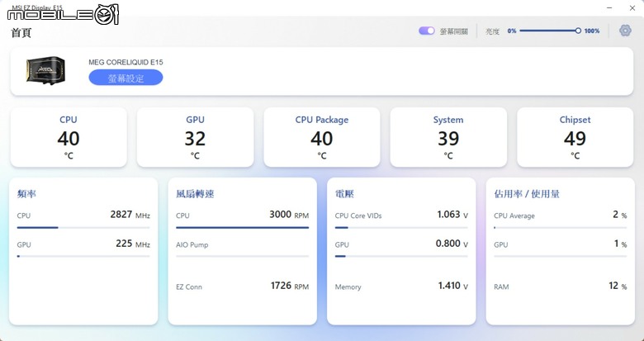
Task: Click the GPU usage value 1 %
Action: point(620,244)
